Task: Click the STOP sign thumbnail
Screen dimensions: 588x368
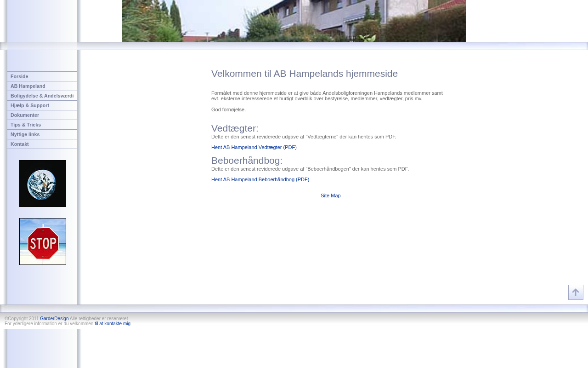Action: [43, 241]
